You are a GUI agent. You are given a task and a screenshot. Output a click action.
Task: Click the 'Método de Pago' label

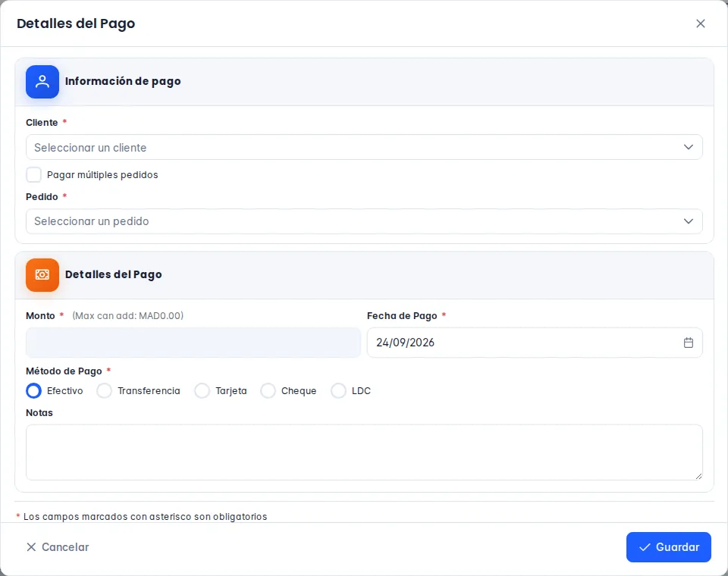point(64,371)
